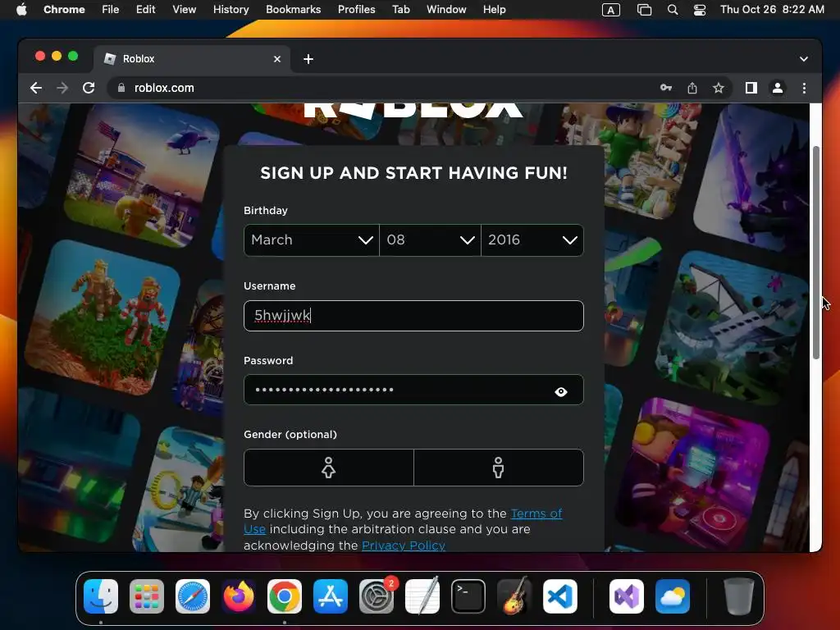Open the Month dropdown showing March

[x=311, y=240]
